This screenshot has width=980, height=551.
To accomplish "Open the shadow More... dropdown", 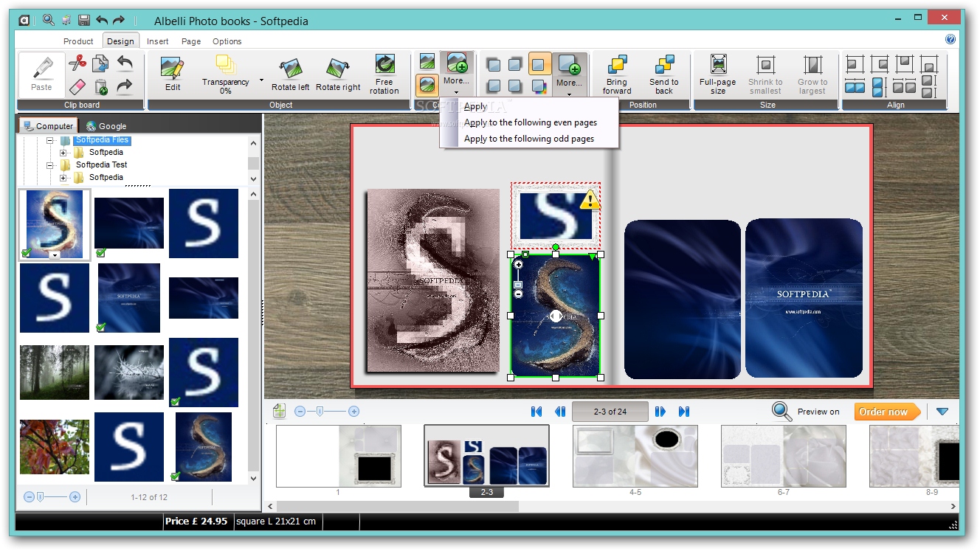I will [x=569, y=74].
